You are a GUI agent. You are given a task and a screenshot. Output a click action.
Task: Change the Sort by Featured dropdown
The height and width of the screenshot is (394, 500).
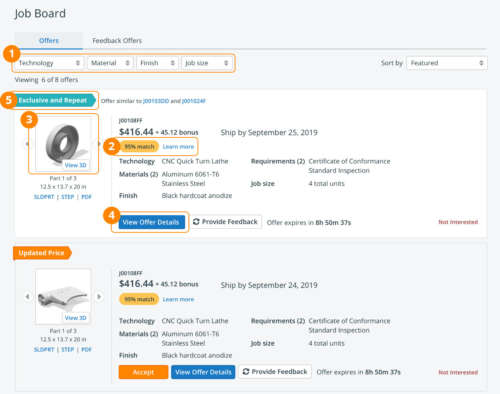(447, 63)
